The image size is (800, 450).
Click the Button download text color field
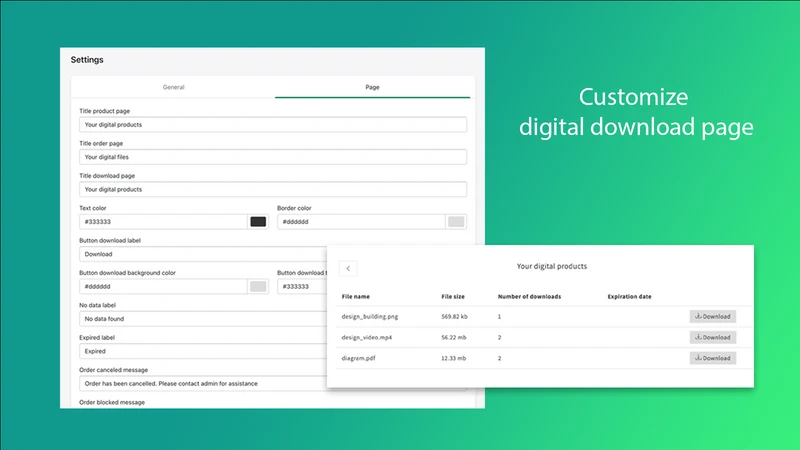[302, 287]
